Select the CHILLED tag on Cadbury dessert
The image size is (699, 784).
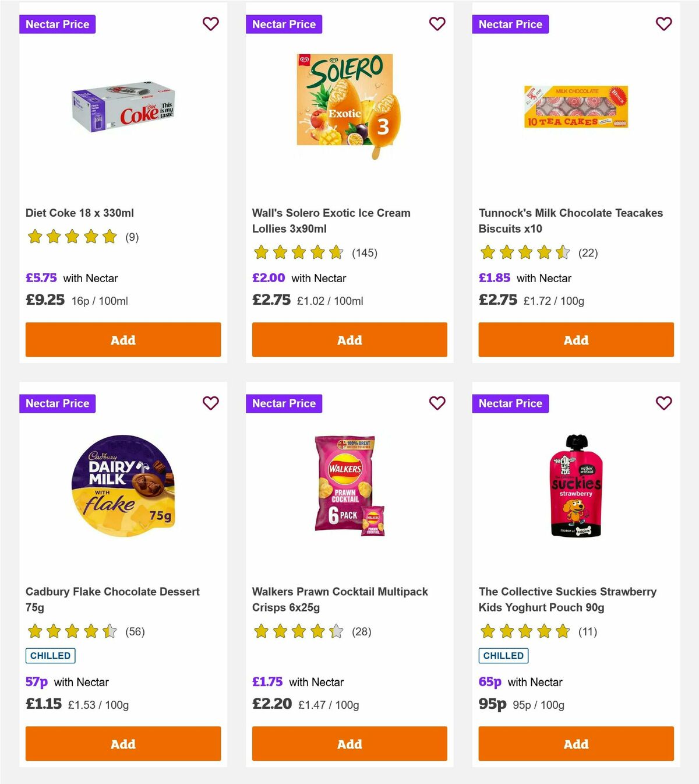50,655
